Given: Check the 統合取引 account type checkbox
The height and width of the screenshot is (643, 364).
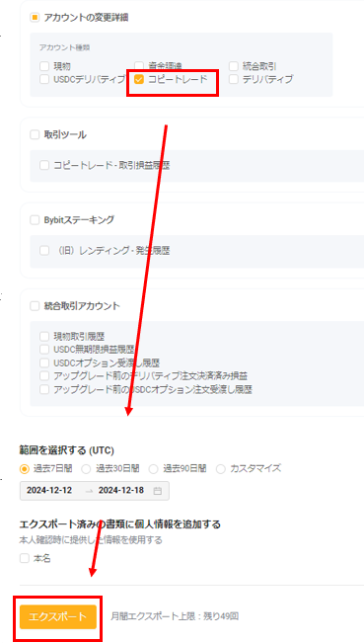Looking at the screenshot, I should tap(234, 65).
